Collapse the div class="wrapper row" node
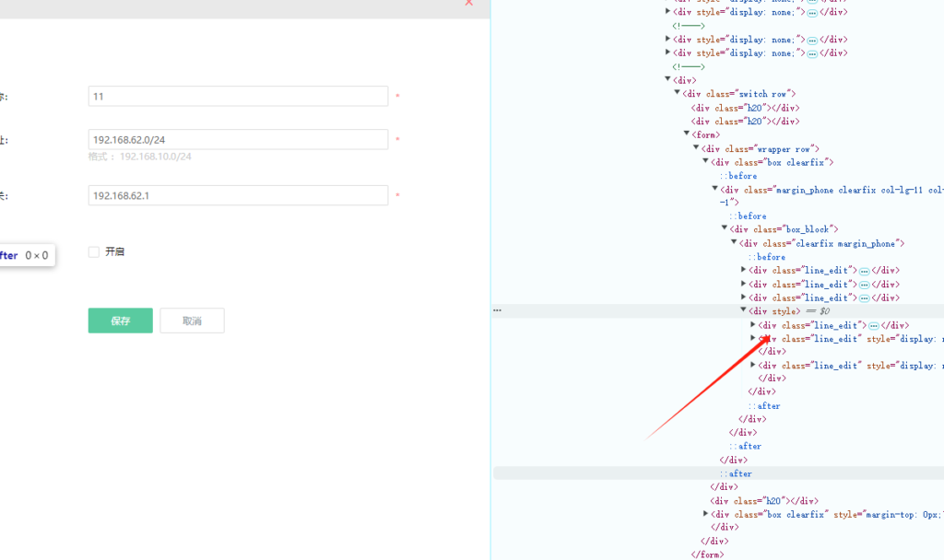This screenshot has height=560, width=944. point(696,147)
